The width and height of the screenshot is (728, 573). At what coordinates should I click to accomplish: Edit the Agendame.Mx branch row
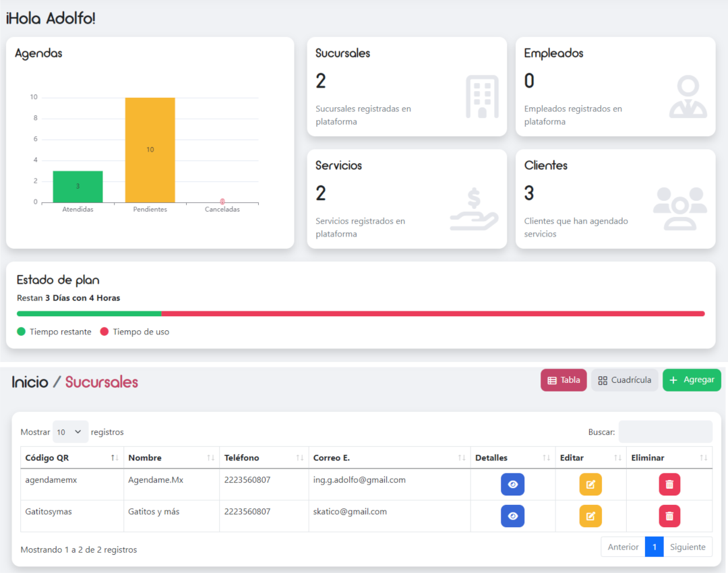(x=590, y=484)
